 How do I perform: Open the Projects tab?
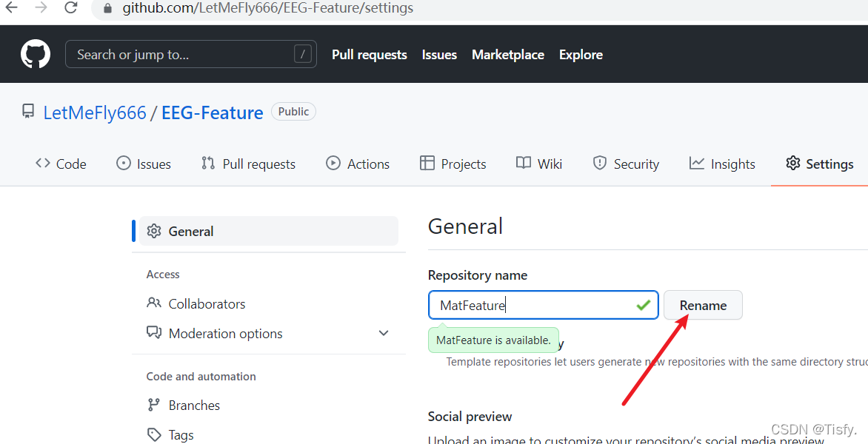pyautogui.click(x=453, y=164)
